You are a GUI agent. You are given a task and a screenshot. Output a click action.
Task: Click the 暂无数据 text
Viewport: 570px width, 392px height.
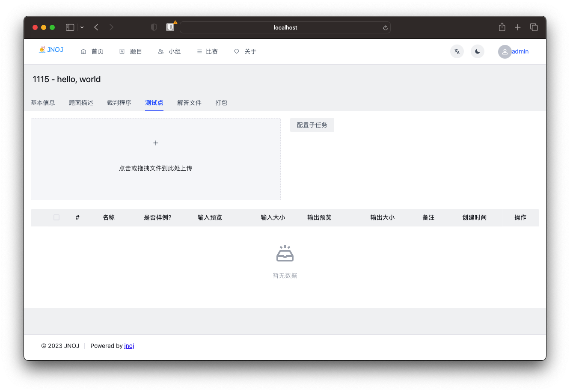(x=285, y=276)
